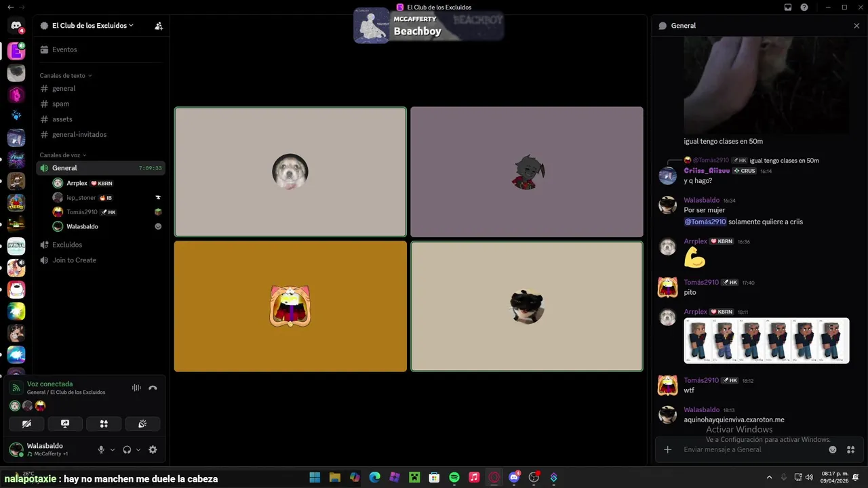Click the Windows Start button

pos(315,477)
